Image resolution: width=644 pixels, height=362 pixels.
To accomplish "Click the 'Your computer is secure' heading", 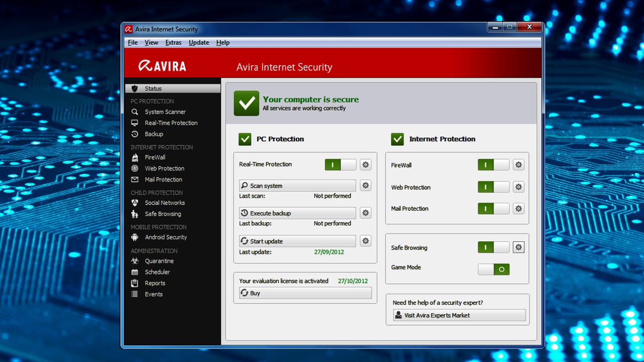I will tap(311, 100).
